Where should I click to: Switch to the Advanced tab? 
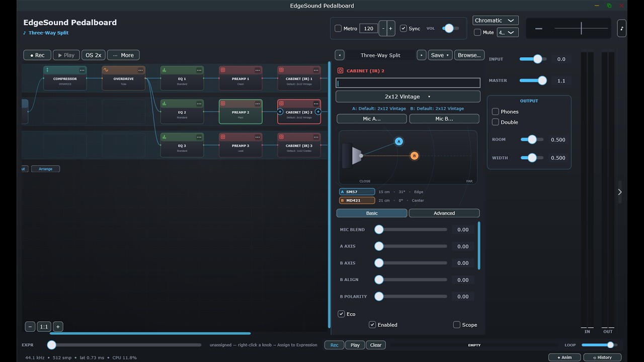(x=444, y=213)
